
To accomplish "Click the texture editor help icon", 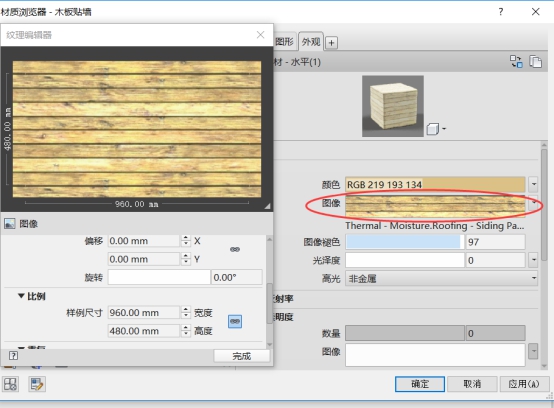I will click(x=13, y=355).
